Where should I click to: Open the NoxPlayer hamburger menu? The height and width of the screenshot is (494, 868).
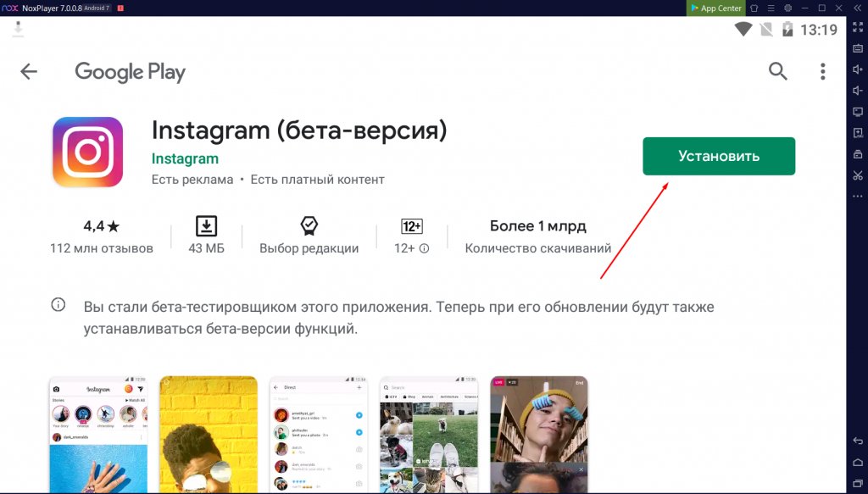(x=771, y=8)
